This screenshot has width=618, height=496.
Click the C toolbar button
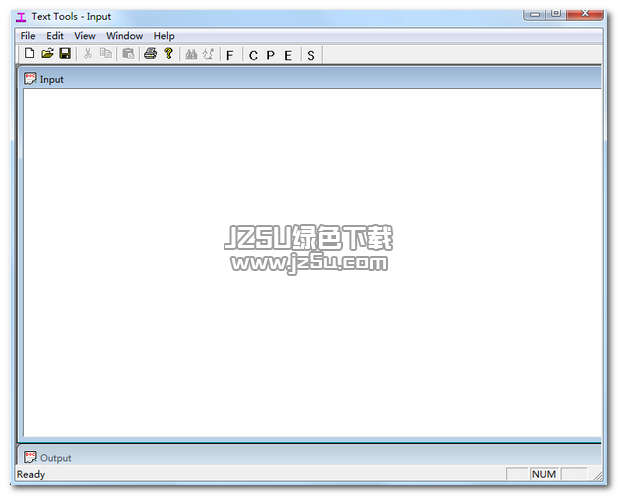coord(253,56)
